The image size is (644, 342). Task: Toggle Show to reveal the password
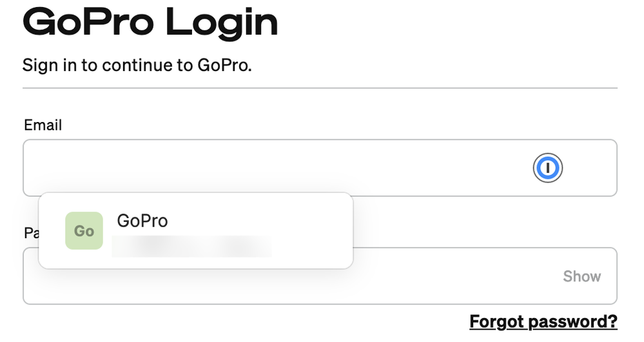[581, 276]
